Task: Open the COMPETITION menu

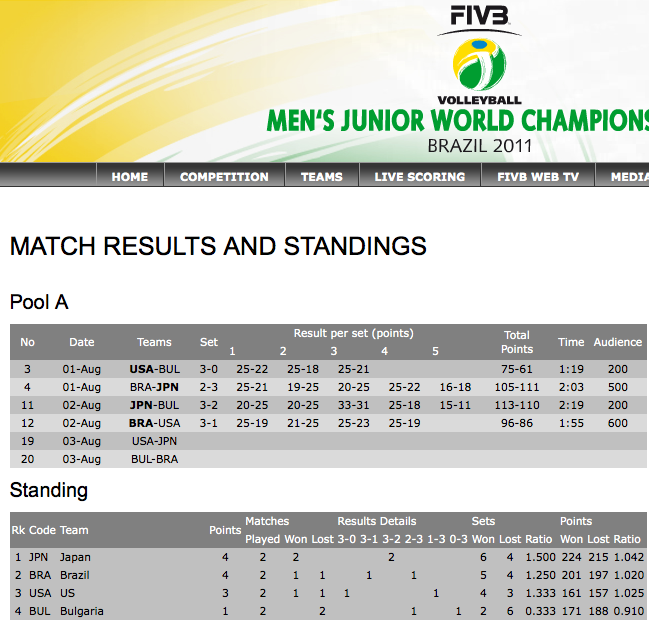Action: (x=224, y=177)
